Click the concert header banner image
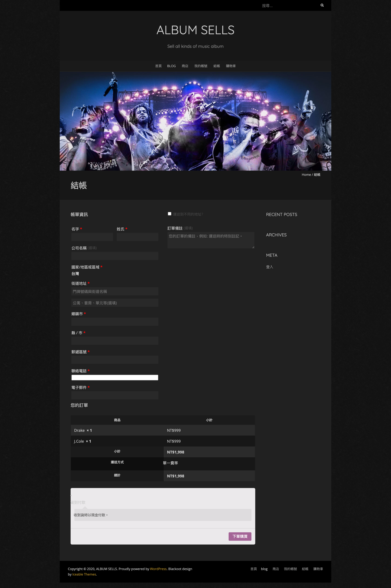This screenshot has width=391, height=588. pos(195,121)
